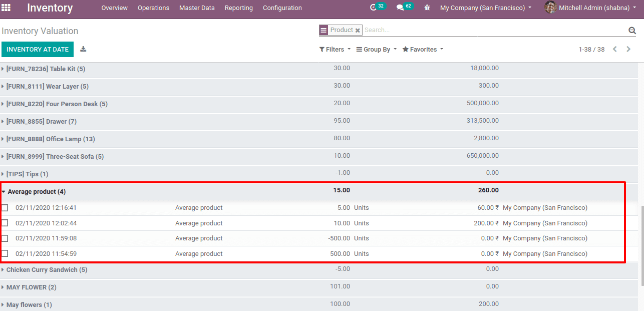Screen dimensions: 644x311
Task: Open the Configuration menu
Action: (x=282, y=8)
